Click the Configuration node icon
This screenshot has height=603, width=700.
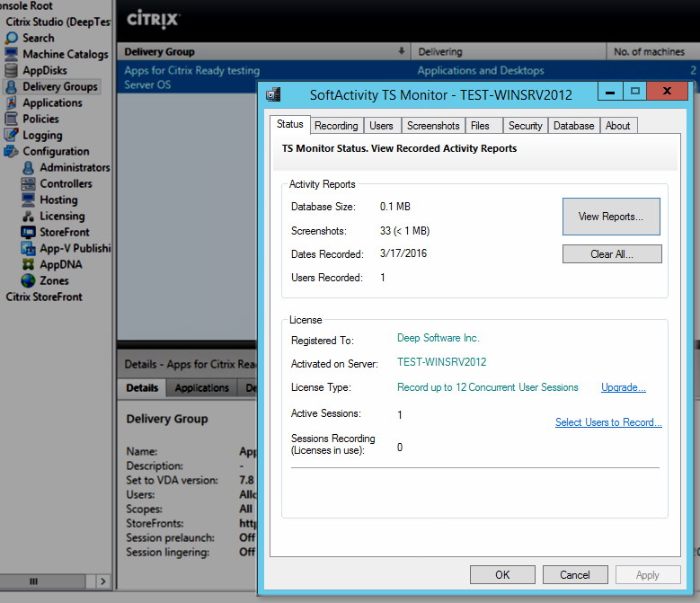point(11,151)
